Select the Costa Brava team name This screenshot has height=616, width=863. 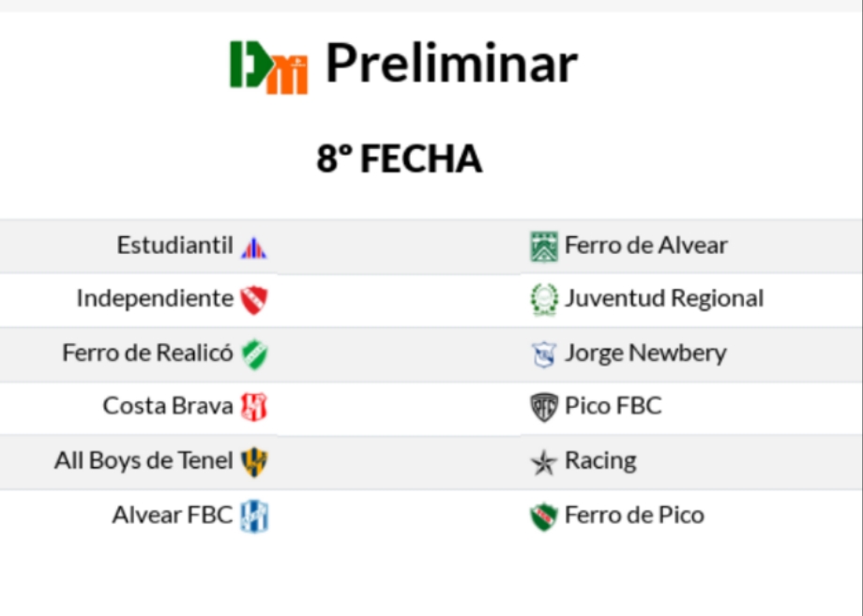pos(168,407)
